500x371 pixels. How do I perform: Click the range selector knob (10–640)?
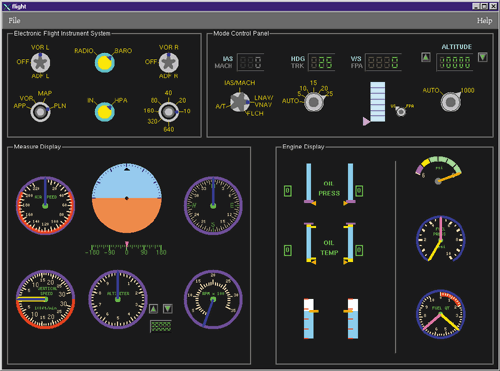pos(169,112)
